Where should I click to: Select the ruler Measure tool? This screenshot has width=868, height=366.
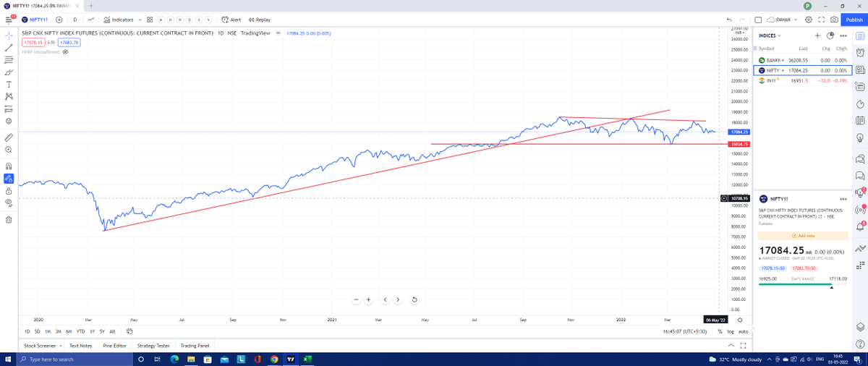click(9, 137)
